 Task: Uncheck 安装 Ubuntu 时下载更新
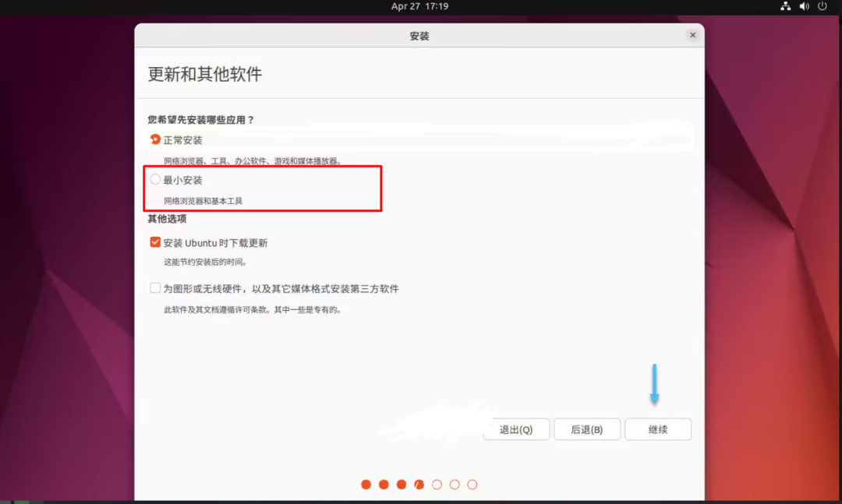[x=155, y=242]
